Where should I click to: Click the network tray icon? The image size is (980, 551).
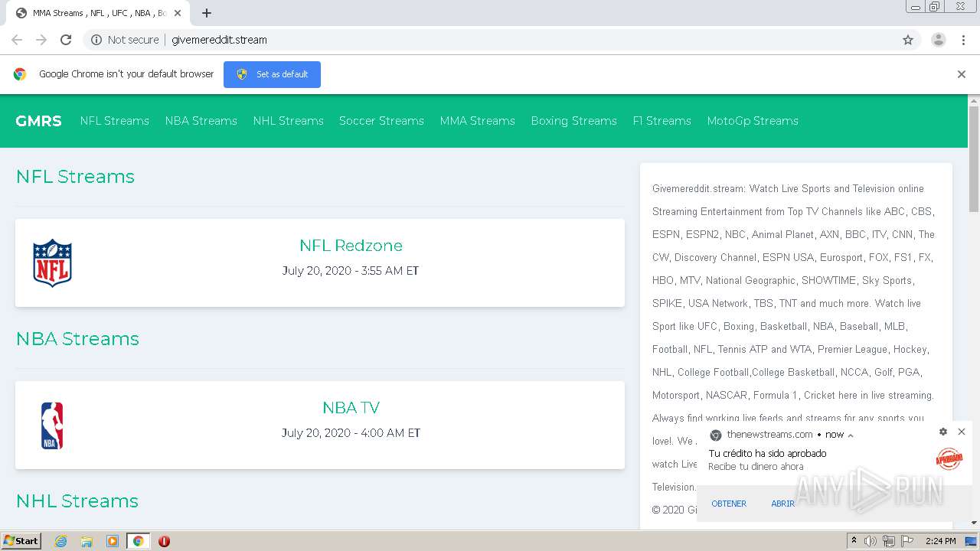click(x=889, y=541)
